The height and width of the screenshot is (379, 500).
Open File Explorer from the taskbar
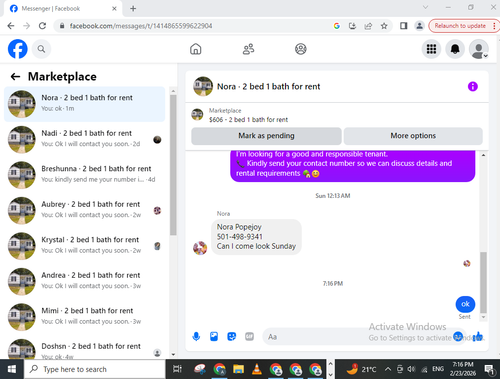point(238,369)
